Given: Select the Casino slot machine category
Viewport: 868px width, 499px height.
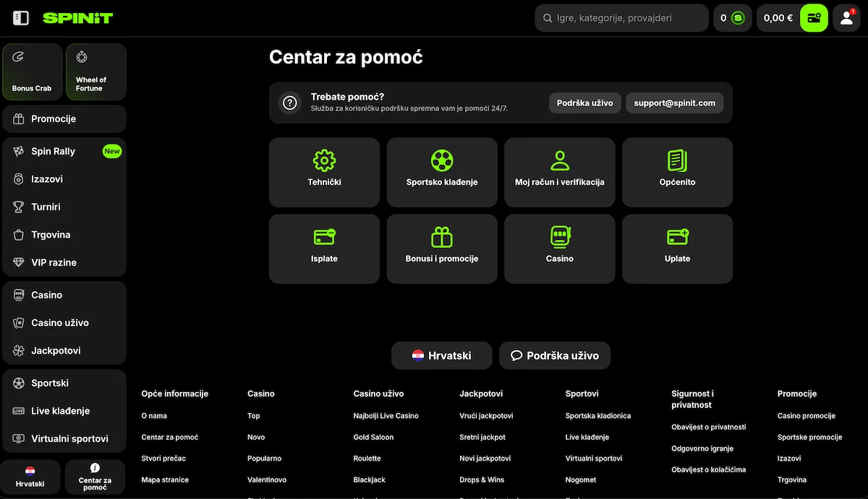Looking at the screenshot, I should coord(559,248).
